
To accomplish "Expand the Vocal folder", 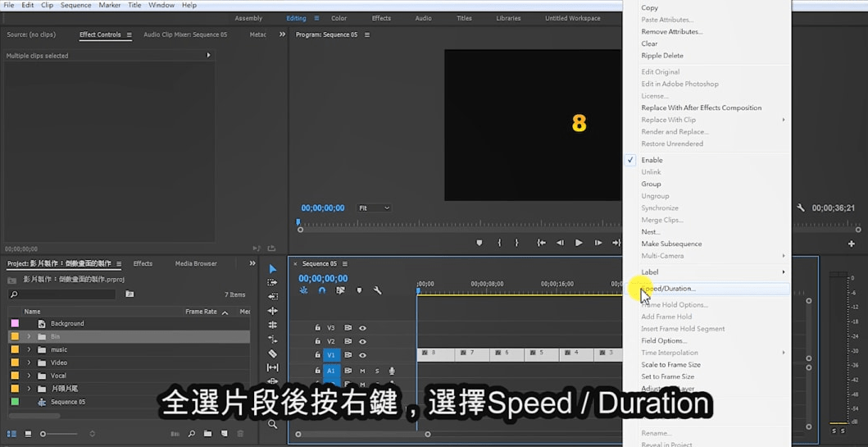I will (x=29, y=376).
